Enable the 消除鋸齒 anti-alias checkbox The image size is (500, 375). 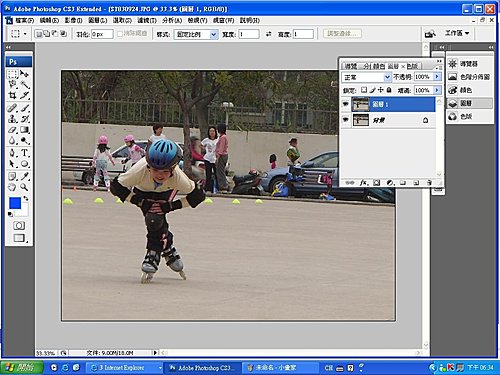coord(120,34)
